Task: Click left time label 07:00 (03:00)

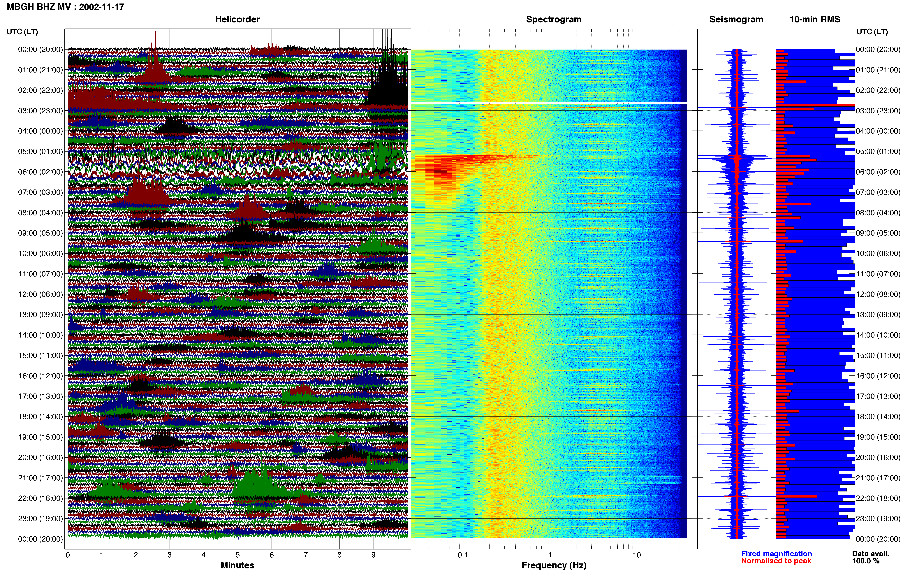Action: [41, 192]
